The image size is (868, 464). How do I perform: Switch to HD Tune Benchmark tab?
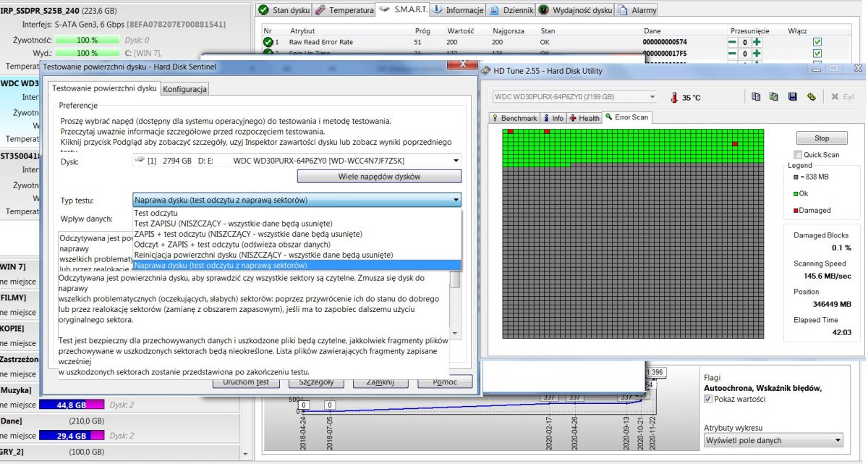[x=514, y=118]
